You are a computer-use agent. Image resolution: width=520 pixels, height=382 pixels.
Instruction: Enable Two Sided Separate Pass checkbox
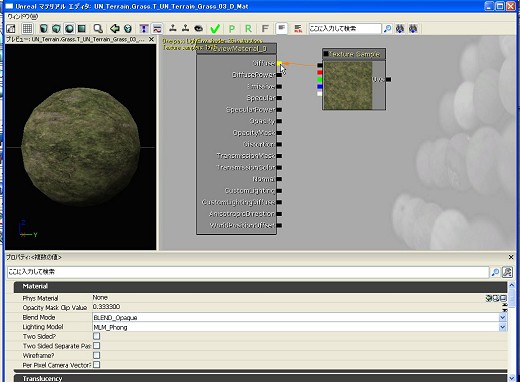click(x=97, y=346)
